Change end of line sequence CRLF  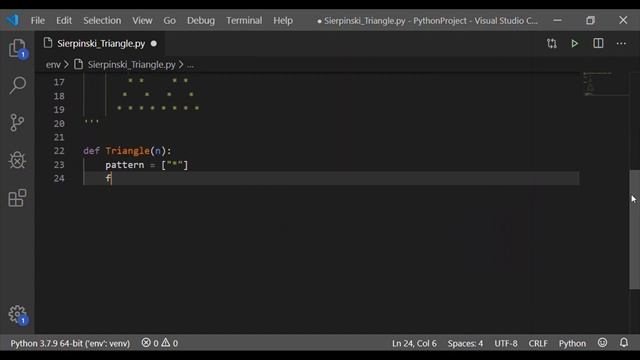pos(538,343)
